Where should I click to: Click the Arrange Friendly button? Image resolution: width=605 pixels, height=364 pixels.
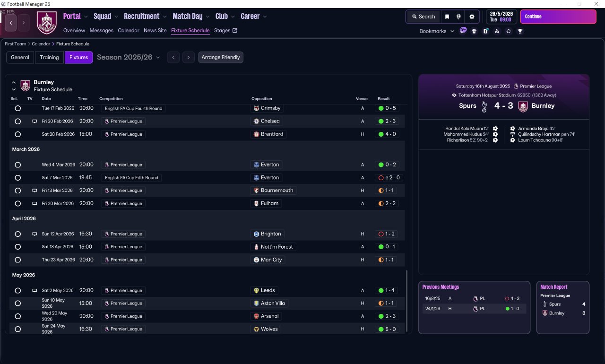point(221,57)
